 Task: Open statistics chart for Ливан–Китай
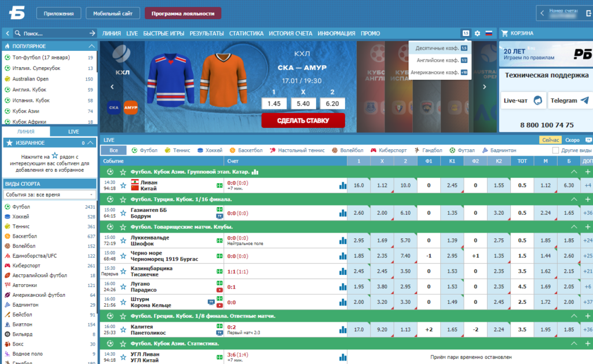343,186
